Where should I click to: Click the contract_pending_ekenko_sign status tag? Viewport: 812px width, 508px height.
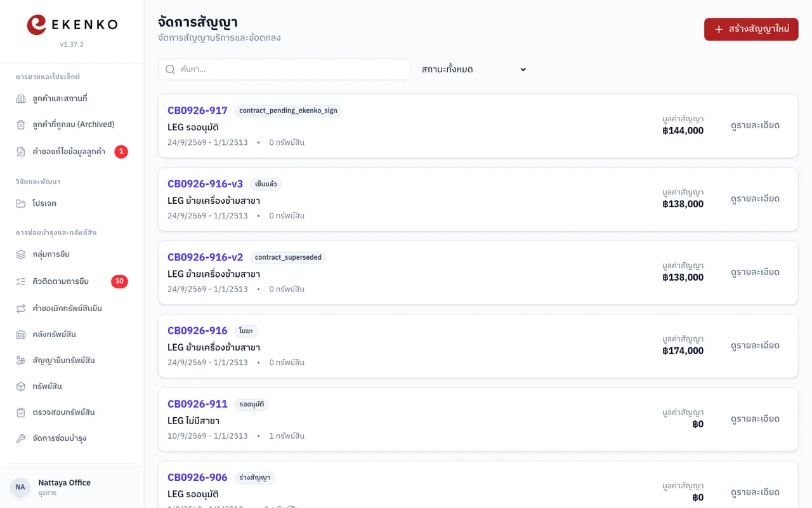[288, 110]
